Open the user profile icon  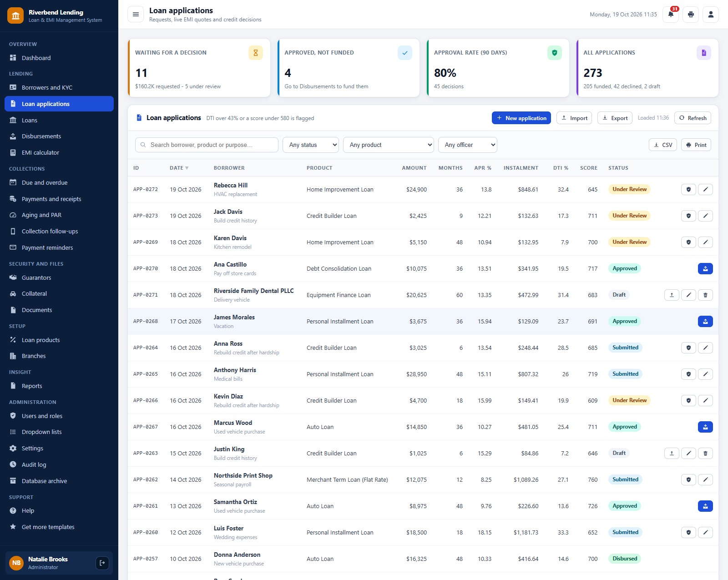point(711,15)
